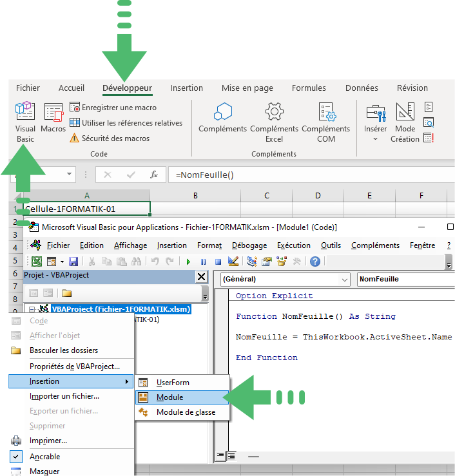455x476 pixels.
Task: Open the Mise en page tab
Action: click(247, 88)
